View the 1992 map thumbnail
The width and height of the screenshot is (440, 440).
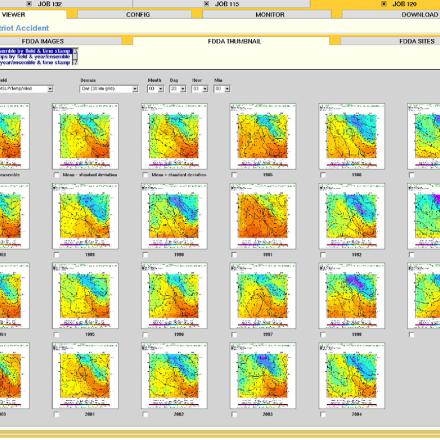(352, 216)
